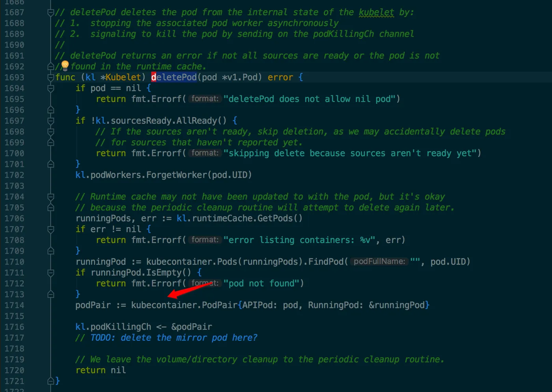Click the GetPods method call
This screenshot has width=552, height=392.
(x=275, y=218)
